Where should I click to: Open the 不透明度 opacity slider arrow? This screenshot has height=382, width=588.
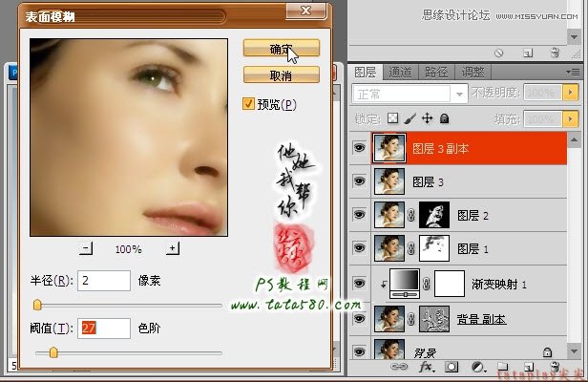(x=571, y=93)
